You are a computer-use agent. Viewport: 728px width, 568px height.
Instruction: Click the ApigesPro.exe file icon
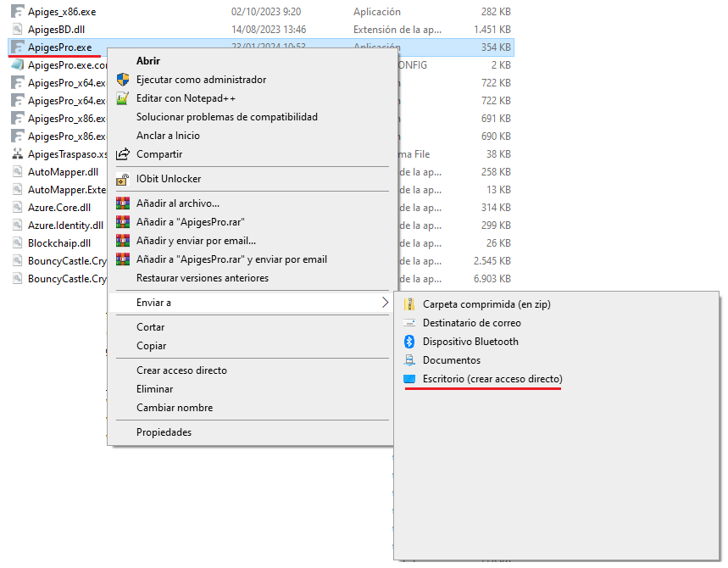pos(17,47)
